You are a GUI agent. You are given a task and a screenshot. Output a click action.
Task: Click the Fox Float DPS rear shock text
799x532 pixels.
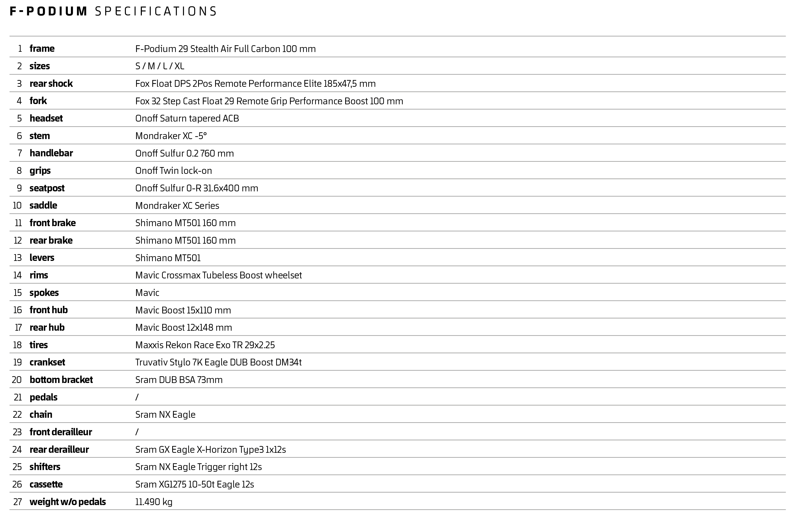[x=255, y=83]
